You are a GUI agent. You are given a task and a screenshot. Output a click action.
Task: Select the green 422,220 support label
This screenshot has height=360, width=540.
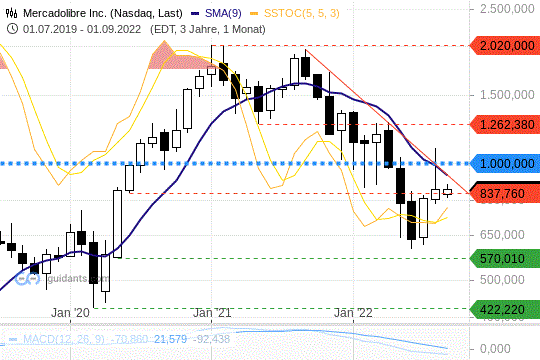(505, 309)
